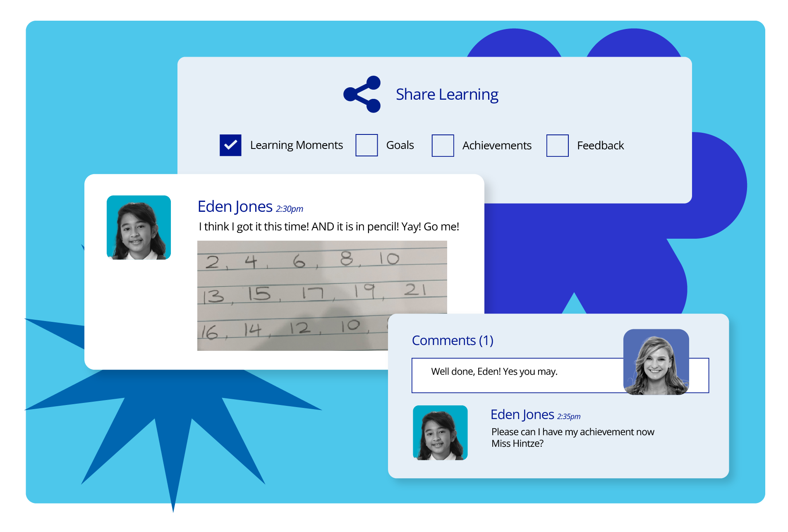Viewport: 788px width, 532px height.
Task: Focus the comment field saying Well done, Eden!
Action: click(x=560, y=375)
